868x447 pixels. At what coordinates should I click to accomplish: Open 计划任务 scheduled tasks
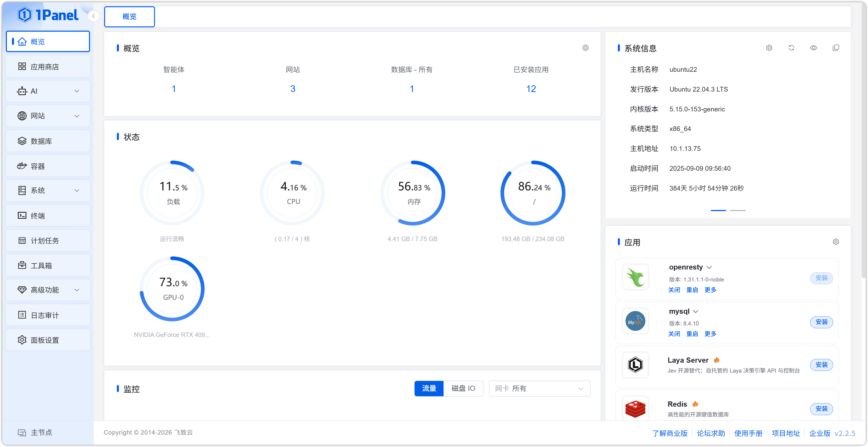click(48, 240)
